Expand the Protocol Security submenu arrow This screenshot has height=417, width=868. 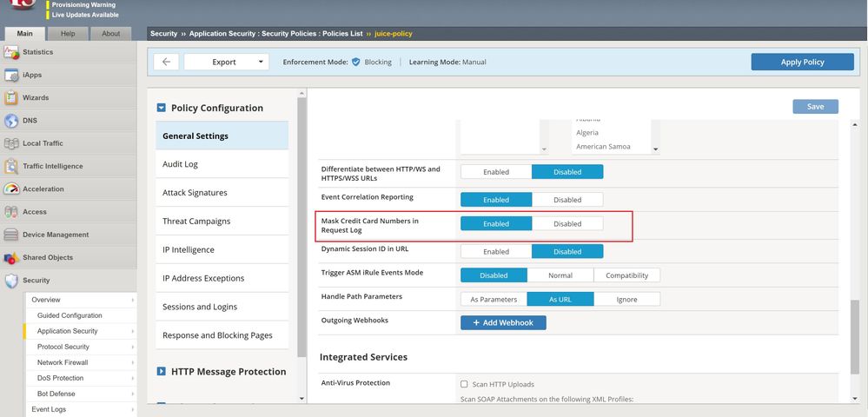tap(132, 347)
